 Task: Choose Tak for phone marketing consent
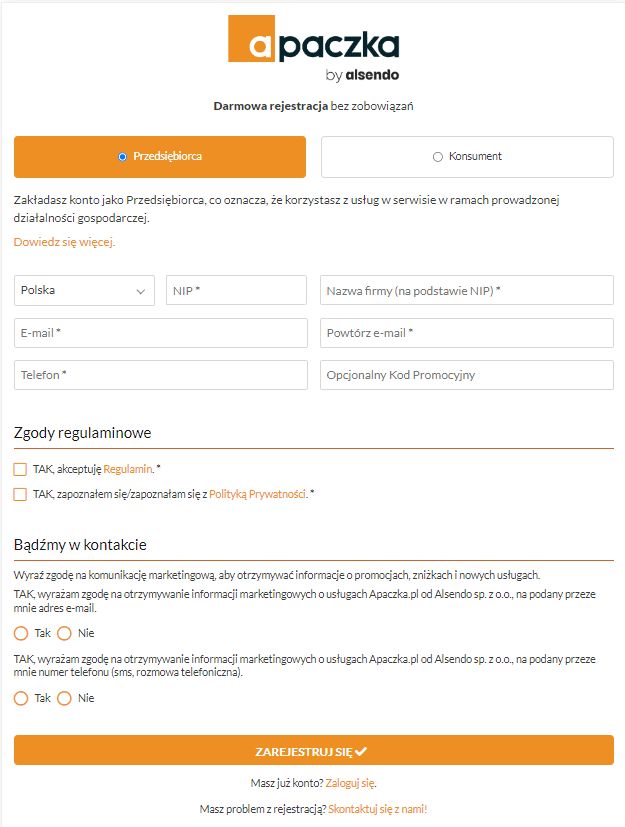(21, 698)
